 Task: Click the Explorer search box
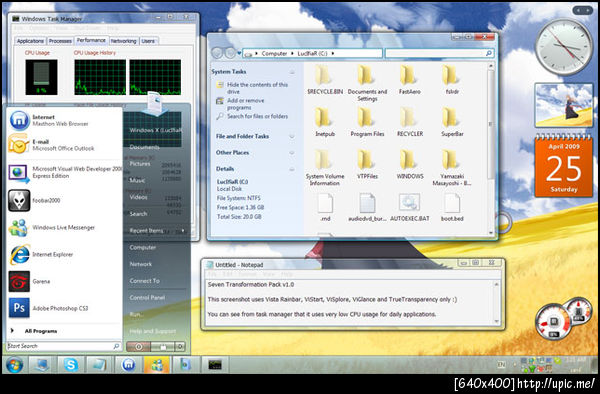point(439,53)
